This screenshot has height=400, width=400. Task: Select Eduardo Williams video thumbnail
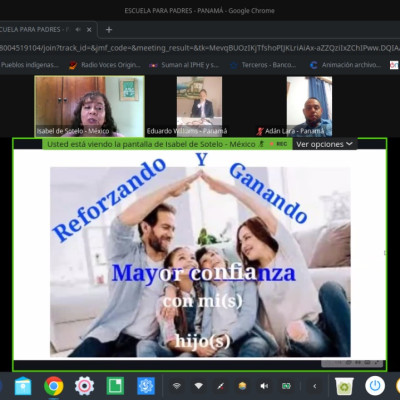click(199, 106)
